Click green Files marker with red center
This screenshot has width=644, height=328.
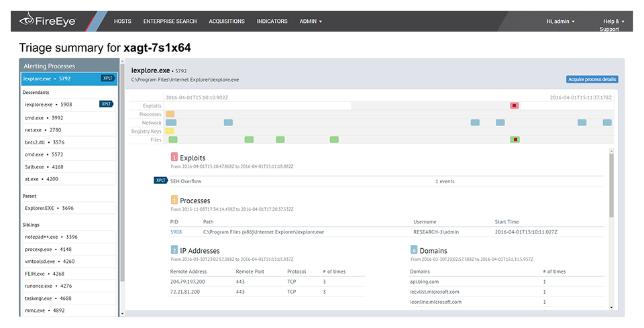coord(515,140)
